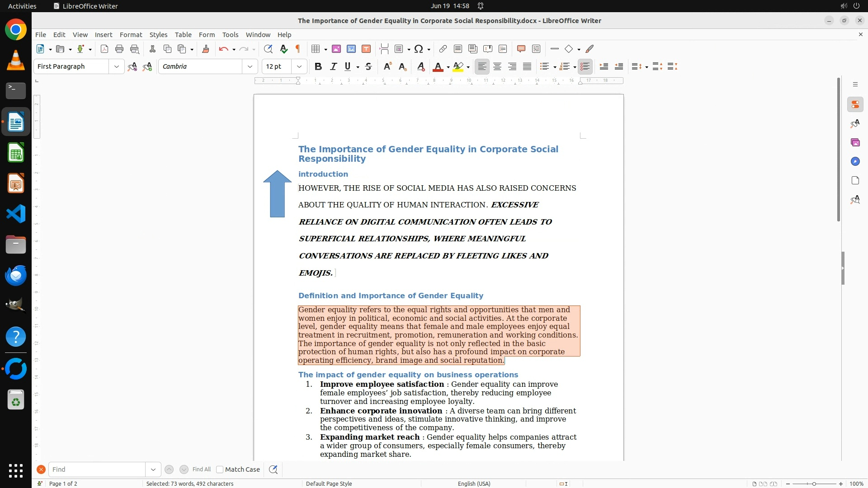This screenshot has width=868, height=488.
Task: Click the Insert Image toolbar icon
Action: 336,49
